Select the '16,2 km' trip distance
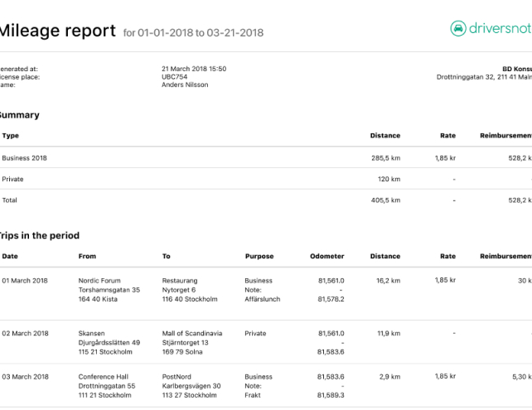Viewport: 532px width, 410px height. click(388, 281)
